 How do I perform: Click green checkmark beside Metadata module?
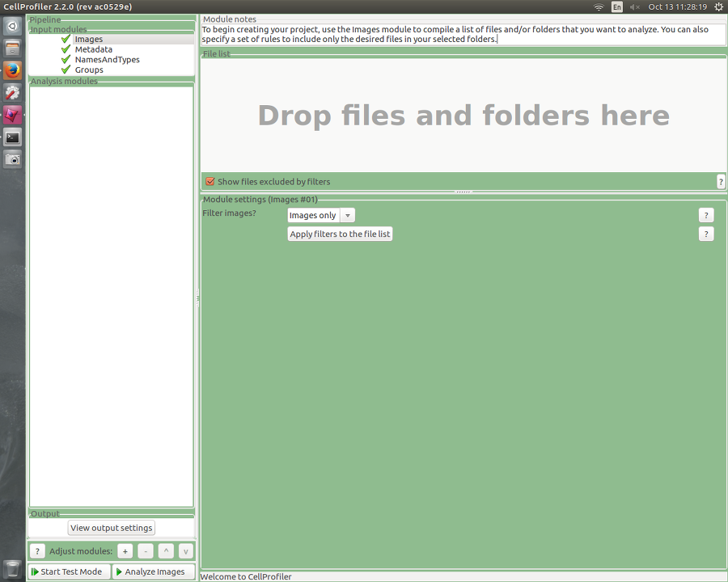click(x=66, y=49)
